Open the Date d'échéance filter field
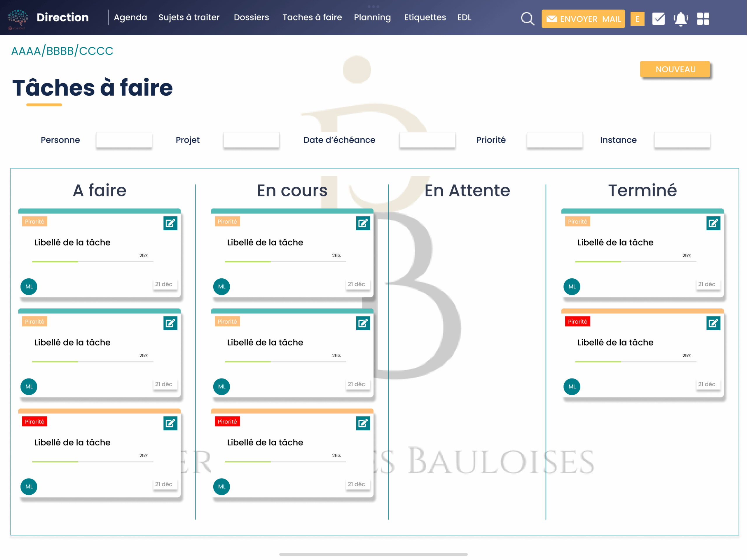This screenshot has width=747, height=560. [427, 139]
